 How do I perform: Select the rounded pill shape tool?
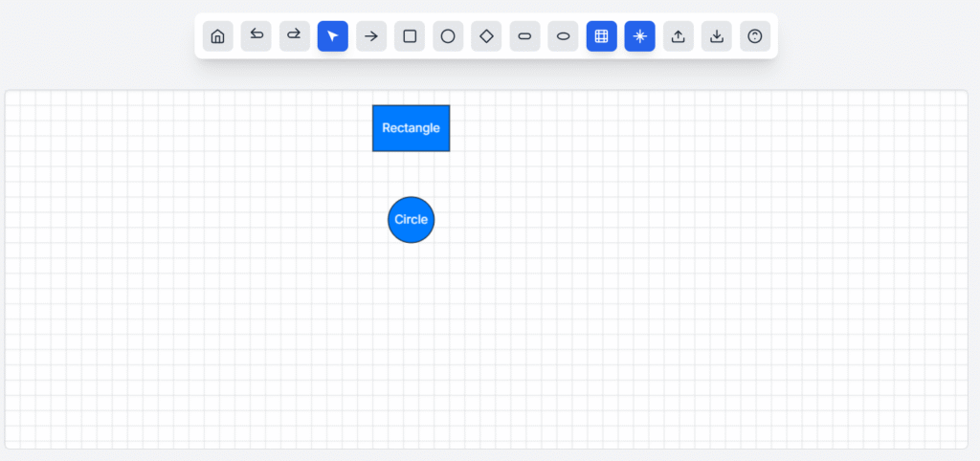pos(524,36)
